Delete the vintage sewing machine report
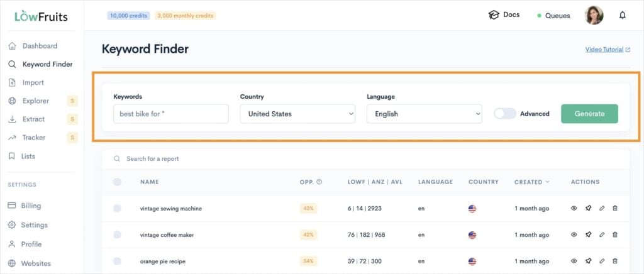The width and height of the screenshot is (644, 274). 615,208
